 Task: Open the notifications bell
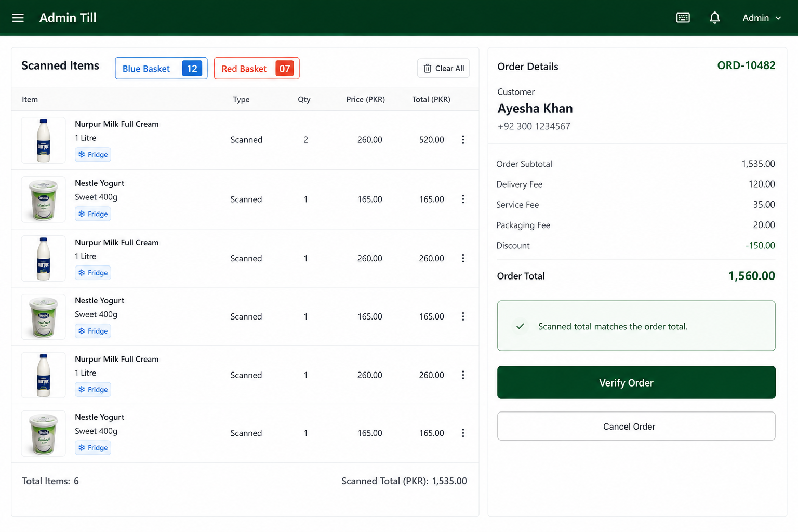pyautogui.click(x=715, y=18)
